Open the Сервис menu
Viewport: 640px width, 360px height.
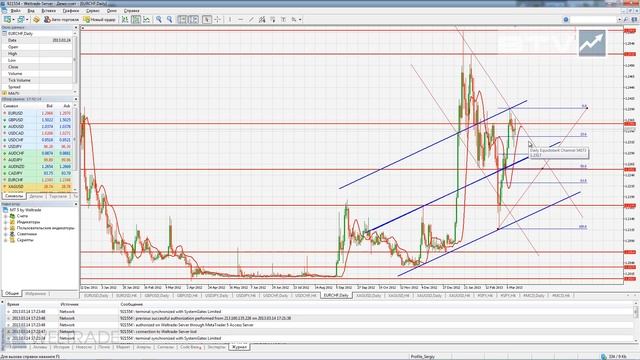tap(93, 11)
